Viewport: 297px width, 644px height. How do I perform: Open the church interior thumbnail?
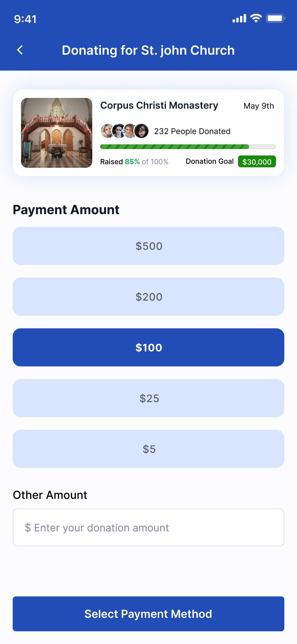57,133
